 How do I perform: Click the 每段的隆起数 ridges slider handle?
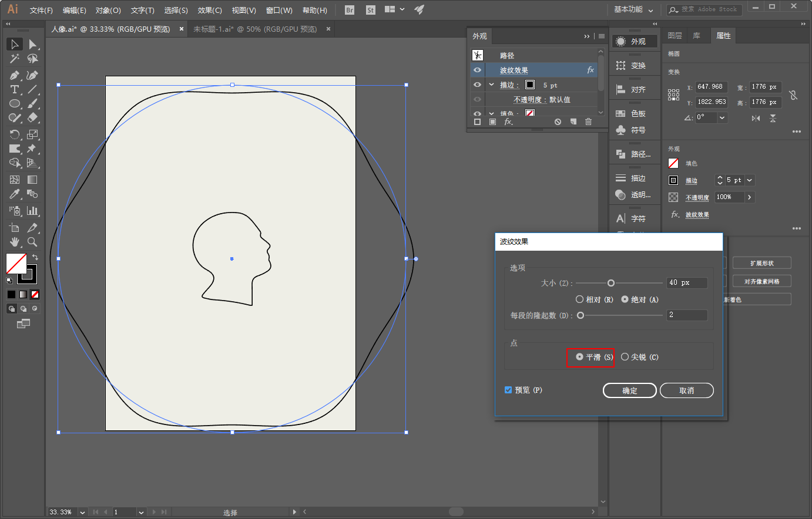pos(581,315)
